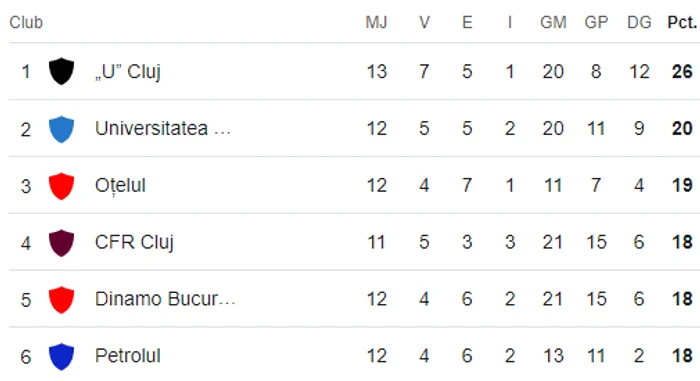700x381 pixels.
Task: Click the GP column header
Action: pos(596,22)
